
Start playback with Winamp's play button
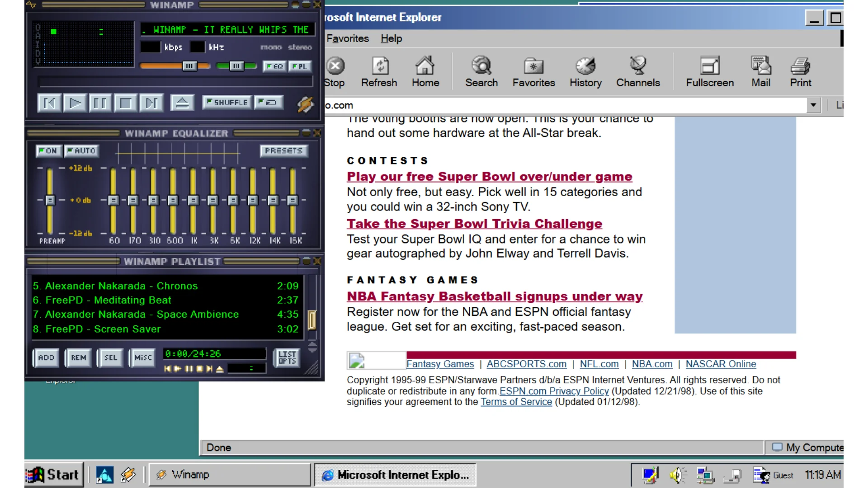point(75,103)
